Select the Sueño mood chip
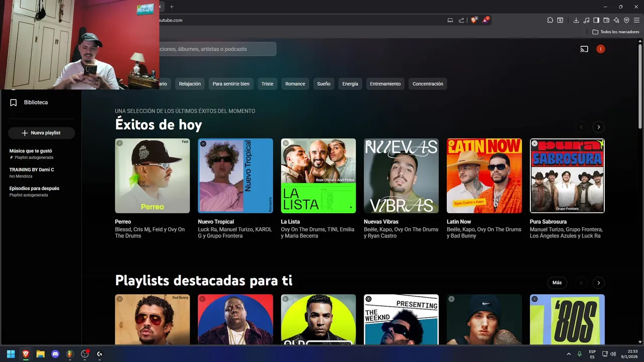 tap(324, 84)
